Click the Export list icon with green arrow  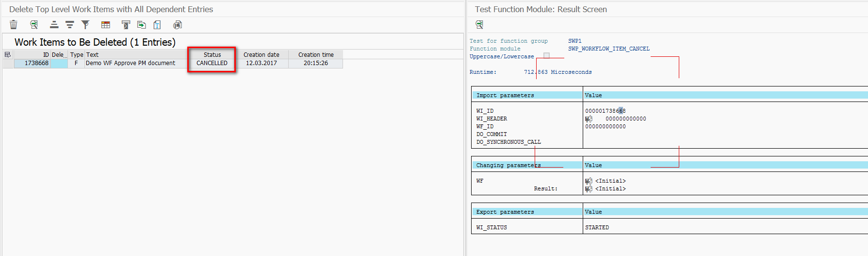pos(142,25)
